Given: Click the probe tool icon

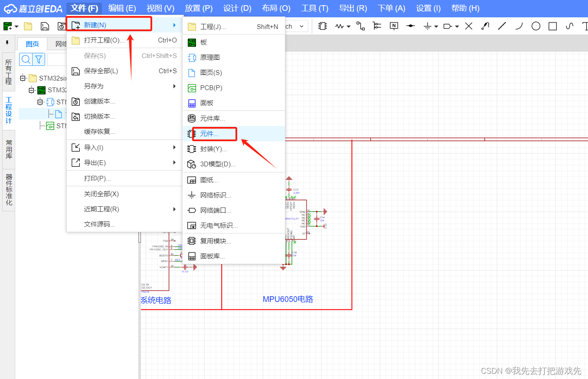Looking at the screenshot, I should click(485, 26).
